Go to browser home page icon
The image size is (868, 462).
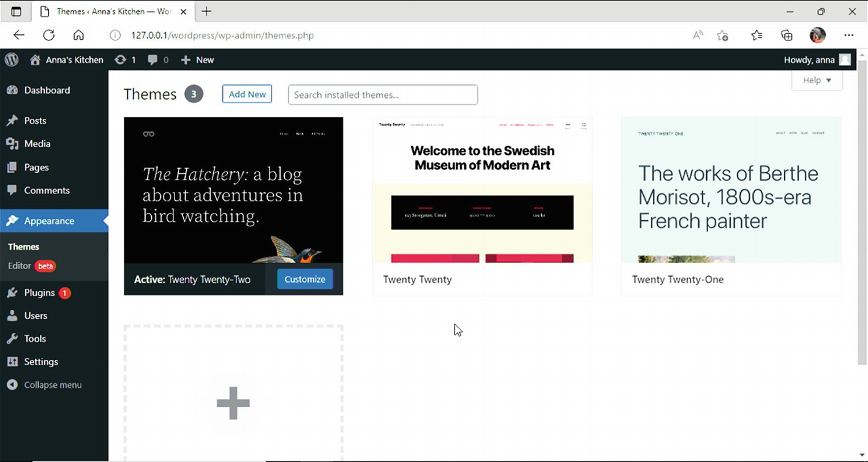coord(78,35)
